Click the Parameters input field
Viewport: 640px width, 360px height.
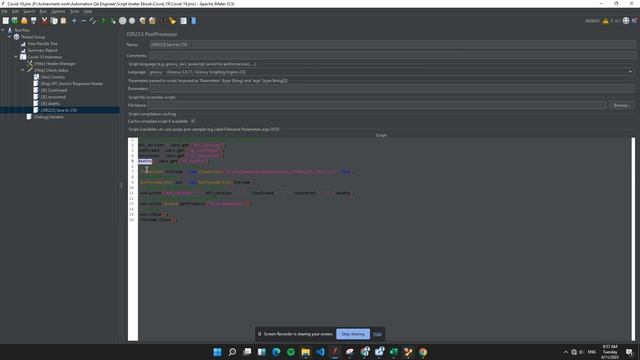coord(392,89)
